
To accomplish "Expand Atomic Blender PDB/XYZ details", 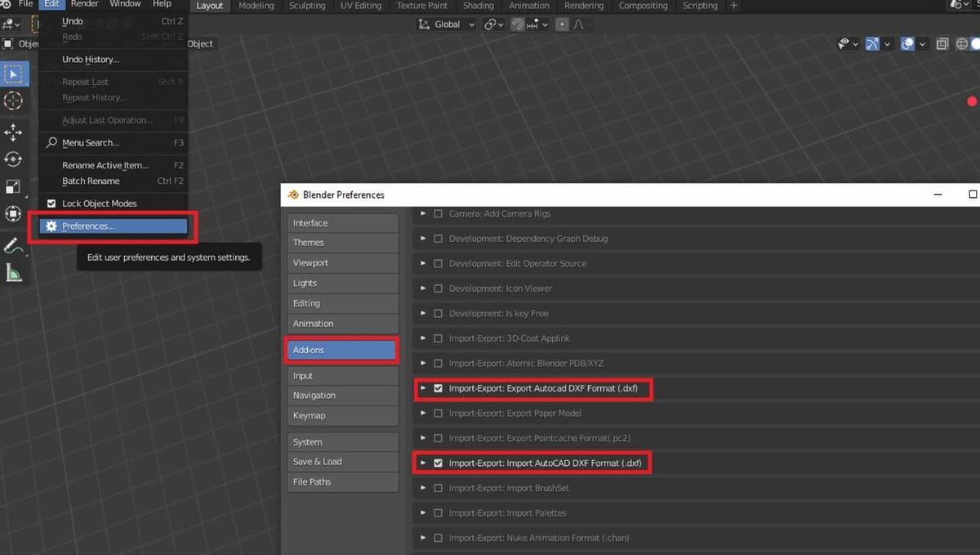I will click(423, 364).
